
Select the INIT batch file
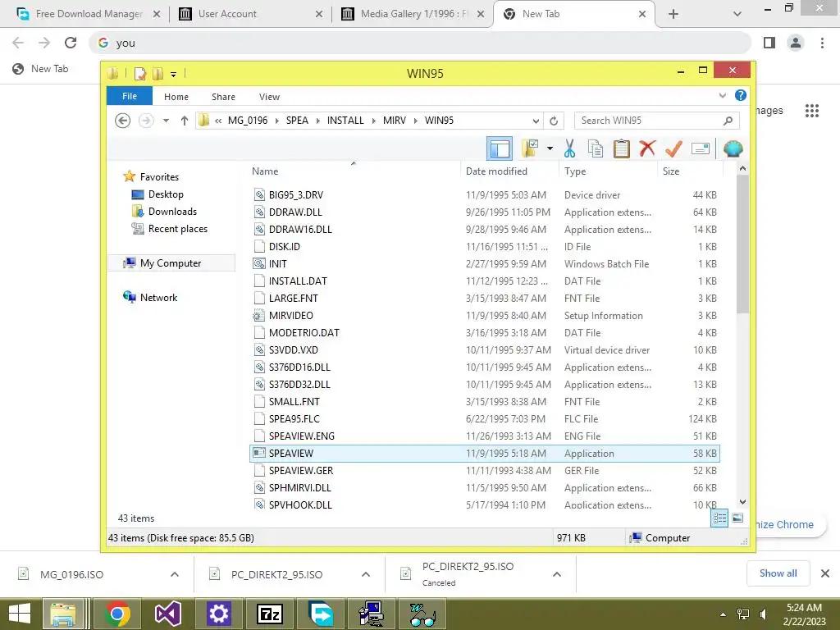[x=484, y=263]
